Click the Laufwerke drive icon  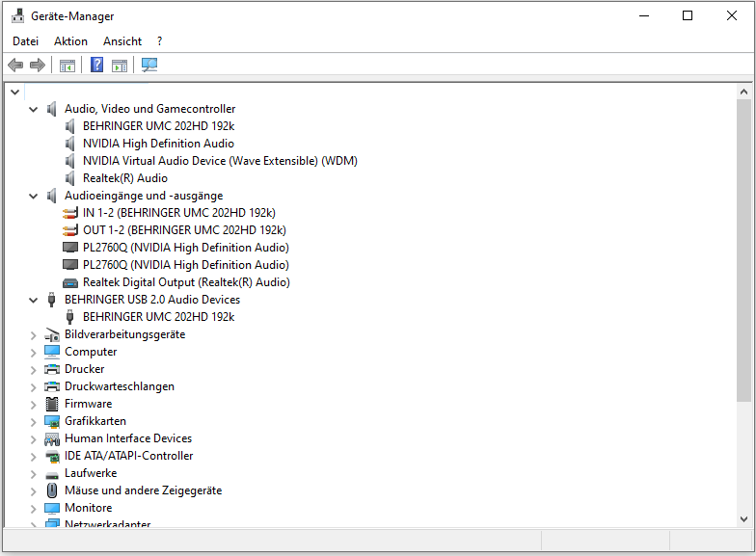52,476
